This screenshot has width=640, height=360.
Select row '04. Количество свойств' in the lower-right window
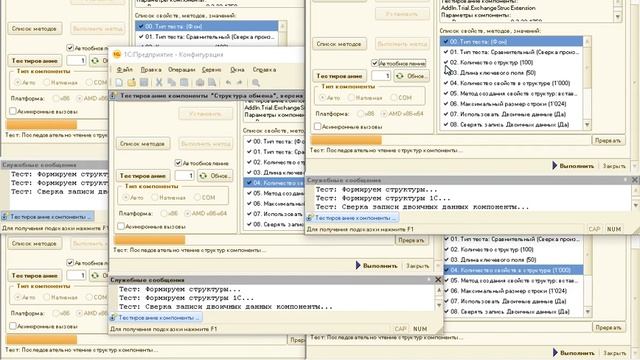tap(513, 270)
